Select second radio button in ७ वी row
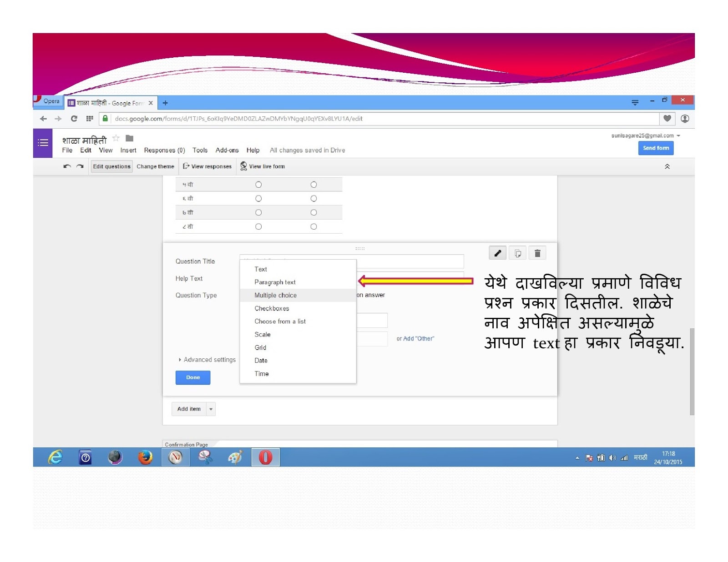This screenshot has height=562, width=728. tap(313, 212)
